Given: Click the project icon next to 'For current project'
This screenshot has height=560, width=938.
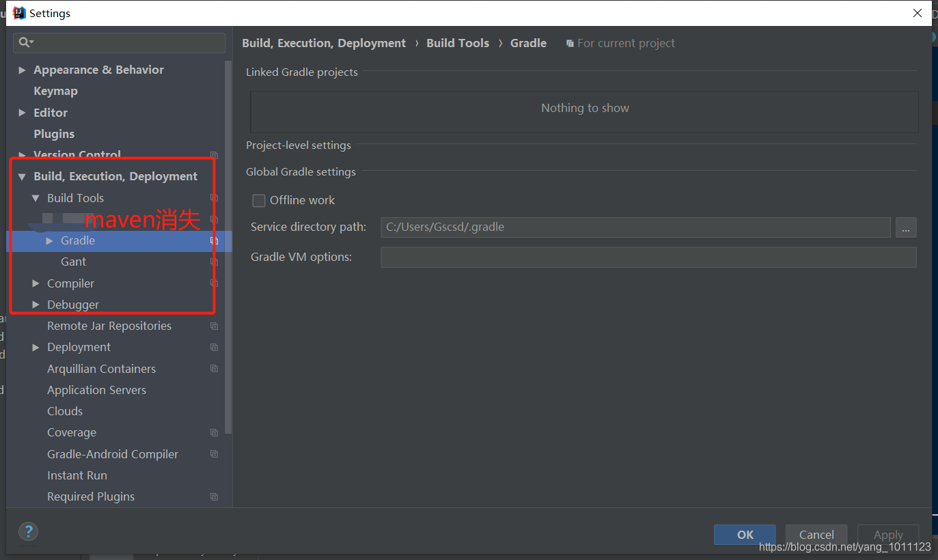Looking at the screenshot, I should click(570, 42).
